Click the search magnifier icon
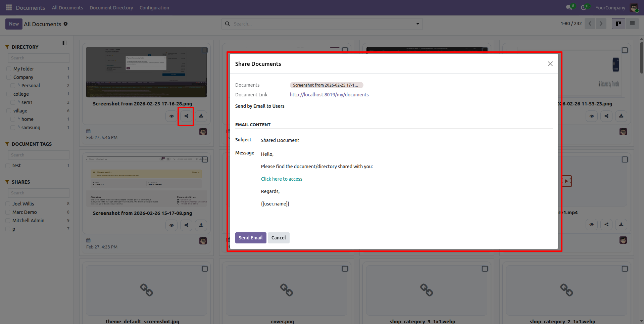 pyautogui.click(x=228, y=24)
